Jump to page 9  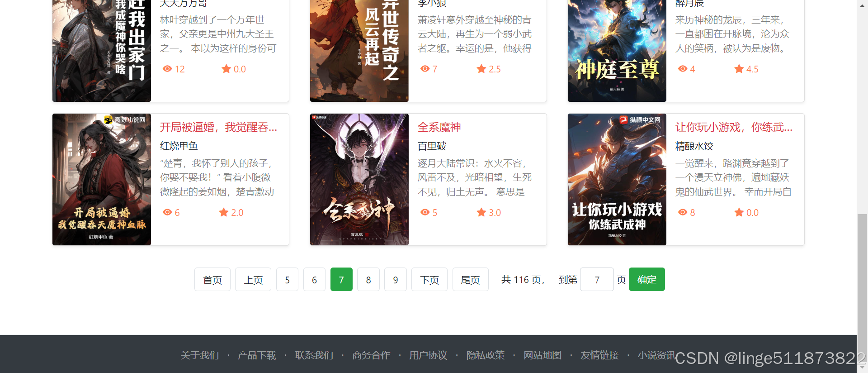tap(396, 279)
